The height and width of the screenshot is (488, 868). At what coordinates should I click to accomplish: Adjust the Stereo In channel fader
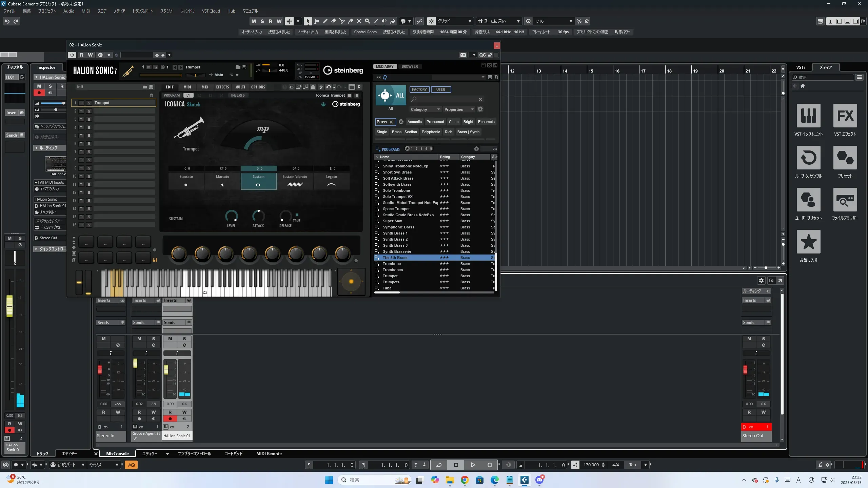100,369
